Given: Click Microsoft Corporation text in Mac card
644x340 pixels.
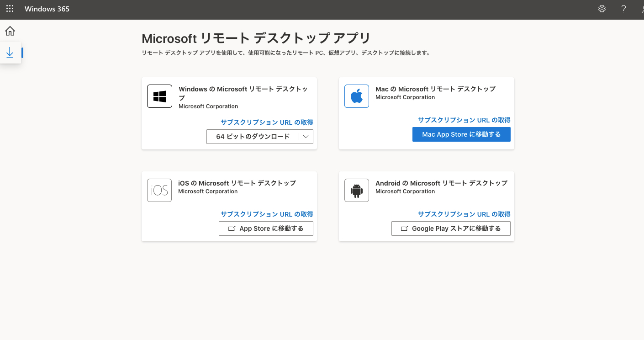Looking at the screenshot, I should click(x=405, y=97).
